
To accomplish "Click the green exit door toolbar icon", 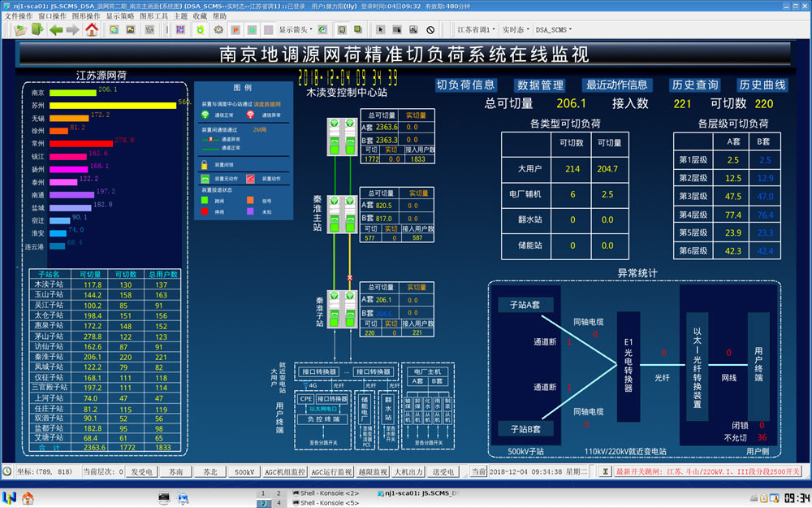I will coord(37,29).
